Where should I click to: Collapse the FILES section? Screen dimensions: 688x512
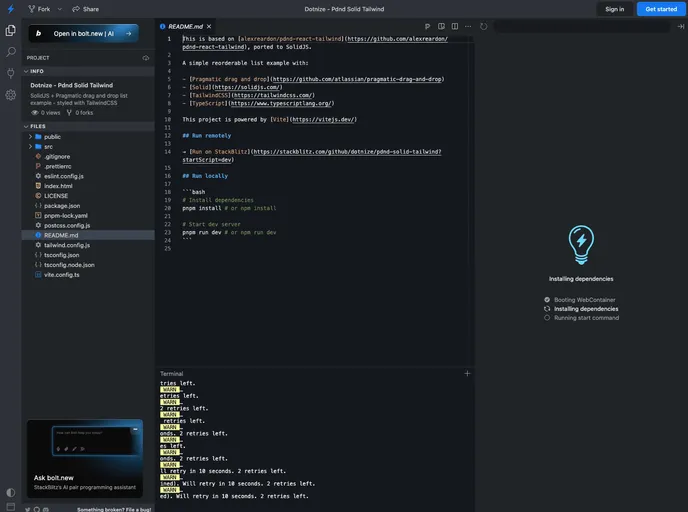pos(88,126)
